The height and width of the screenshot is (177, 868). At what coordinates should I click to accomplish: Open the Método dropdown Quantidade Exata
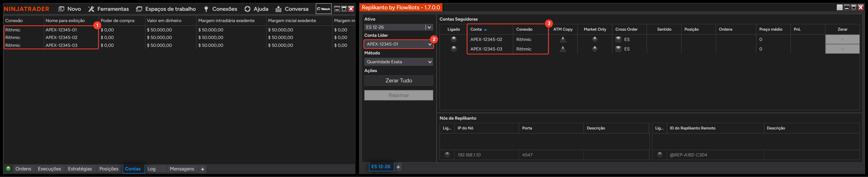tap(398, 62)
